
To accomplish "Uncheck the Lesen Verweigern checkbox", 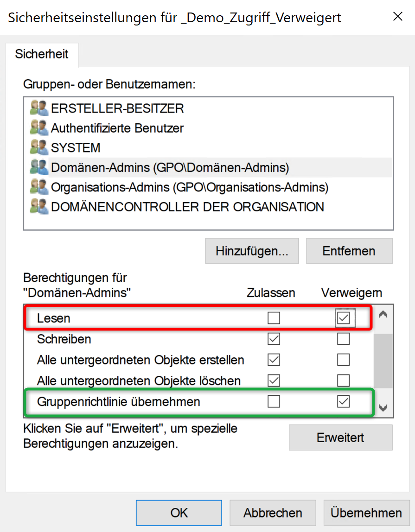I will click(x=344, y=318).
